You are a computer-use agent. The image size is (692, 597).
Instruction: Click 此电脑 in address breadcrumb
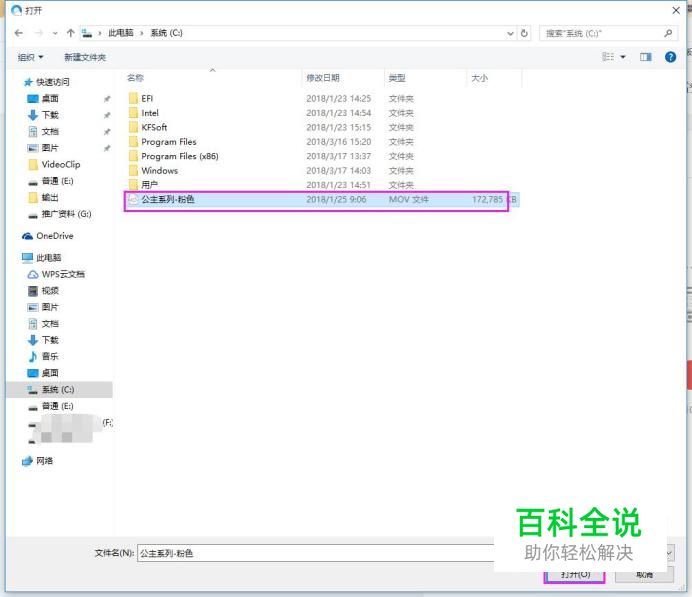click(x=121, y=33)
